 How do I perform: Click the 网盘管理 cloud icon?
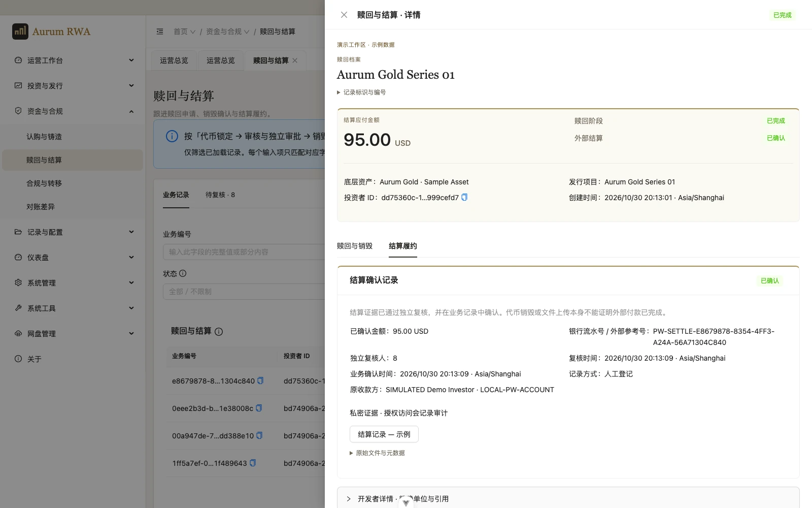coord(18,333)
